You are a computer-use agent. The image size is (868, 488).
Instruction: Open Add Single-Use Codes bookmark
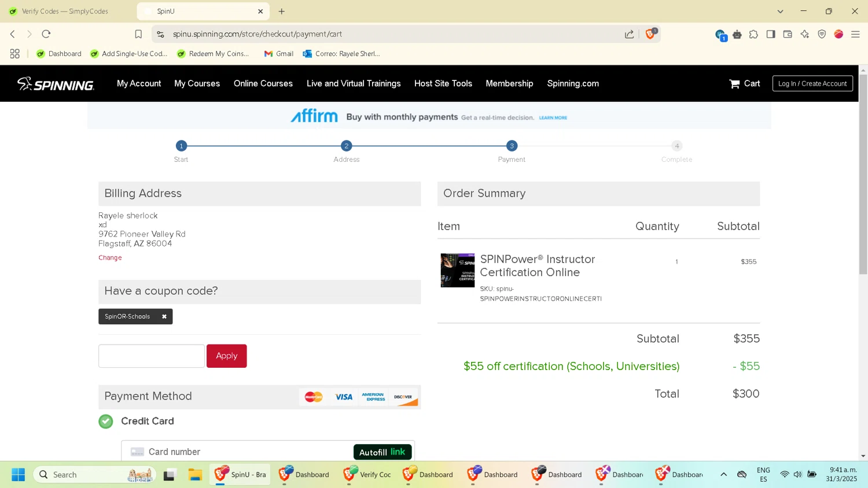pyautogui.click(x=128, y=54)
